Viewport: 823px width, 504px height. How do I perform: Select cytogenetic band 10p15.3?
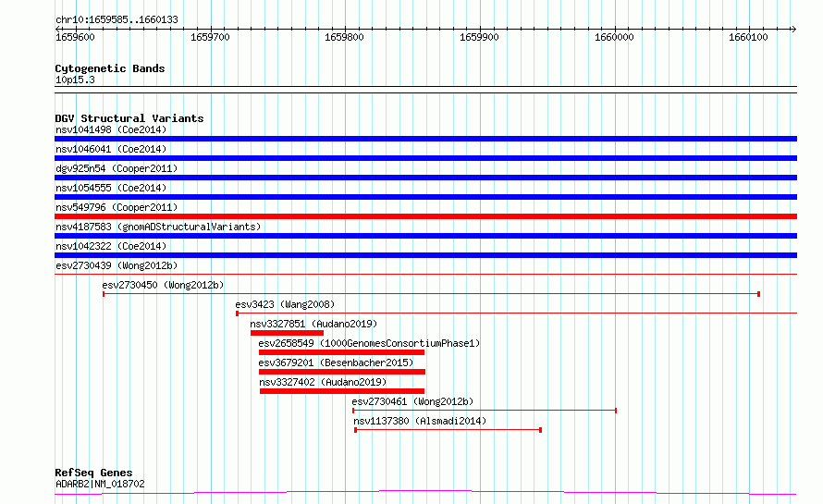pos(75,80)
